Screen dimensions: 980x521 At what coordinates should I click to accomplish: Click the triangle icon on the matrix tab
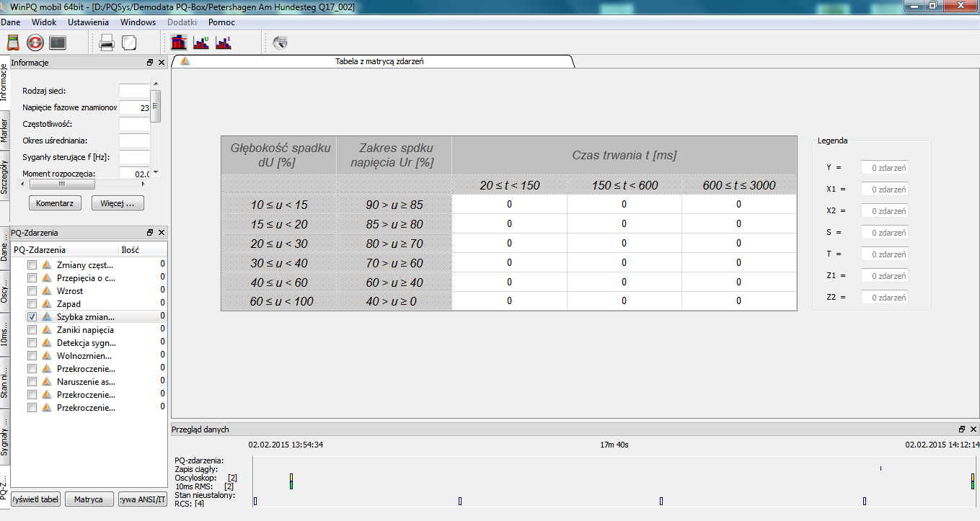click(x=185, y=61)
